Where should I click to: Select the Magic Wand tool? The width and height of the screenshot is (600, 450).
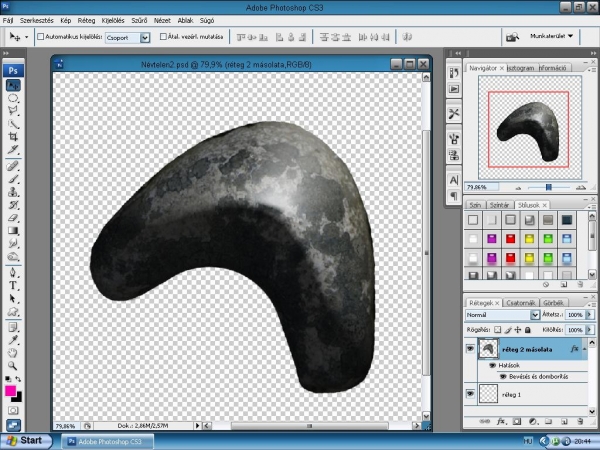[13, 124]
